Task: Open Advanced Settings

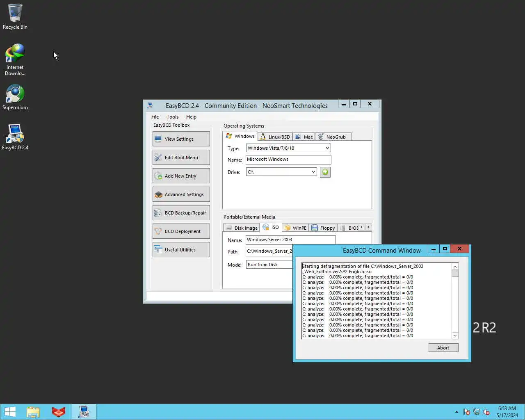Action: (x=181, y=194)
